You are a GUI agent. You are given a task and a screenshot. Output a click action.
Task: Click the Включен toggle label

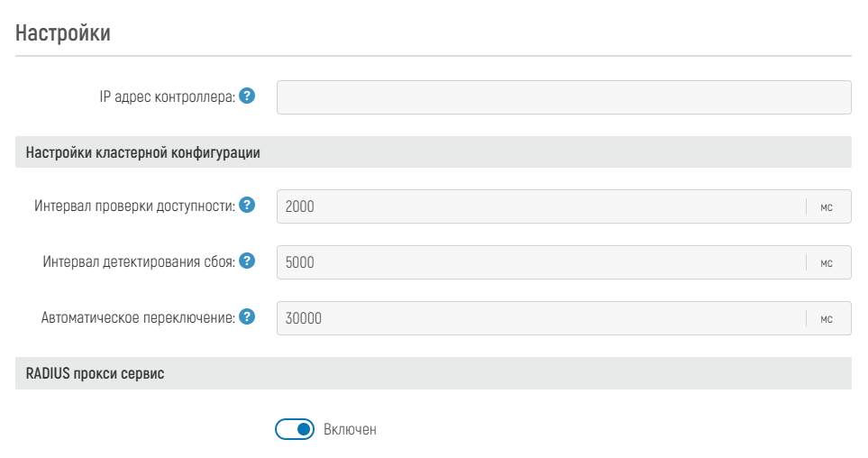(x=350, y=430)
